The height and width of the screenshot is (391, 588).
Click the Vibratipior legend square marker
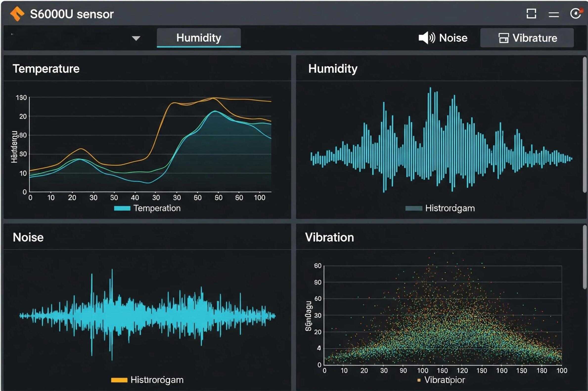click(x=419, y=380)
